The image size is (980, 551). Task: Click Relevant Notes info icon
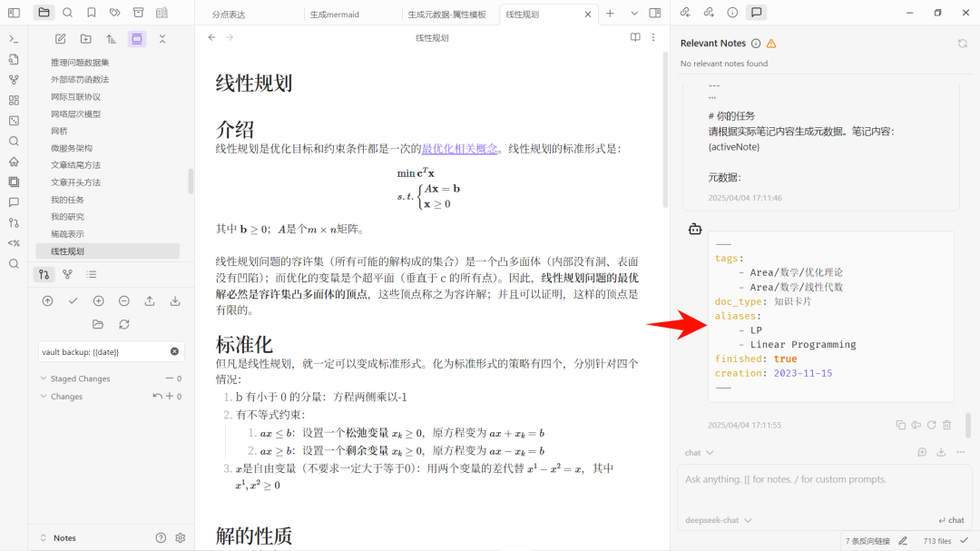756,44
